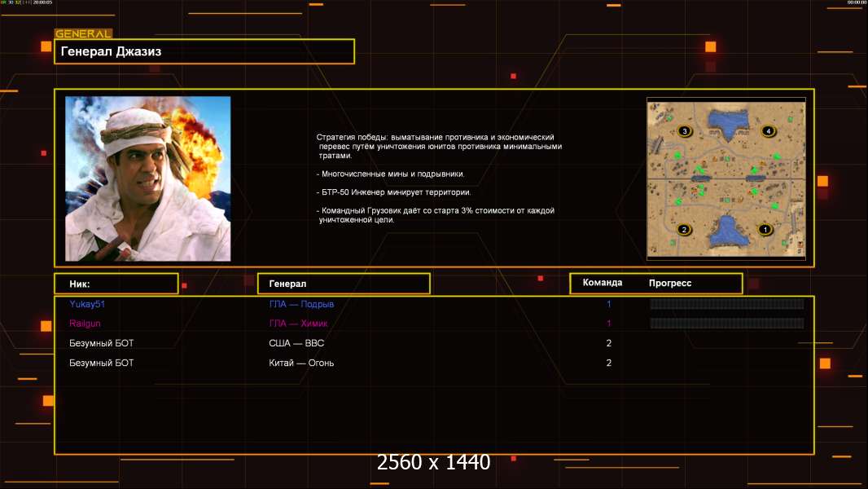Click the Генерал column header
868x489 pixels.
point(344,284)
